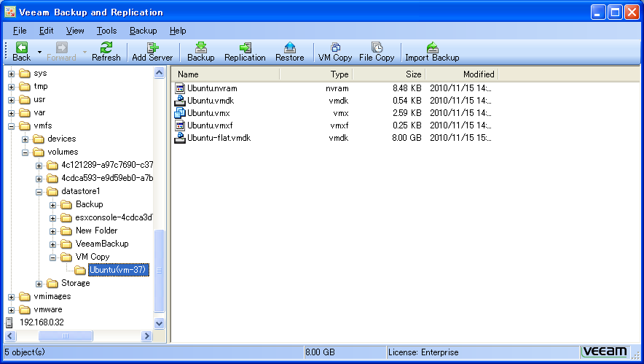
Task: Sort files by Modified column header
Action: coord(462,74)
